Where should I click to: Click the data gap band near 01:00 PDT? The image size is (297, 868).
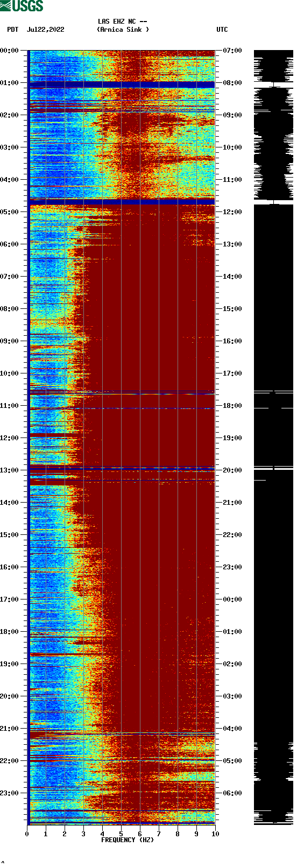[x=122, y=84]
